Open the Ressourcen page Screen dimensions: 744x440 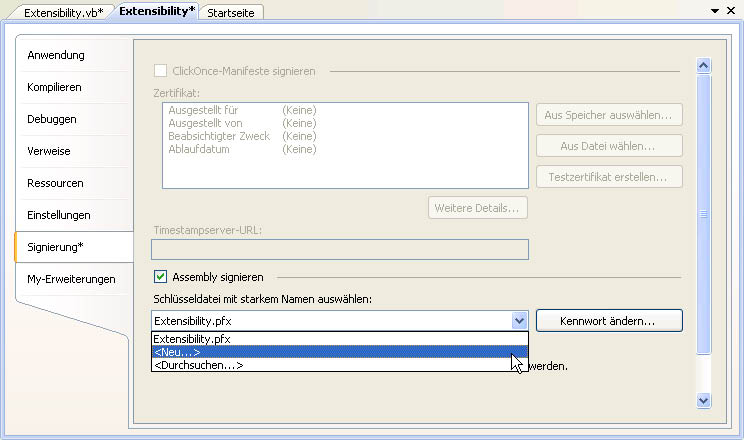click(x=55, y=183)
